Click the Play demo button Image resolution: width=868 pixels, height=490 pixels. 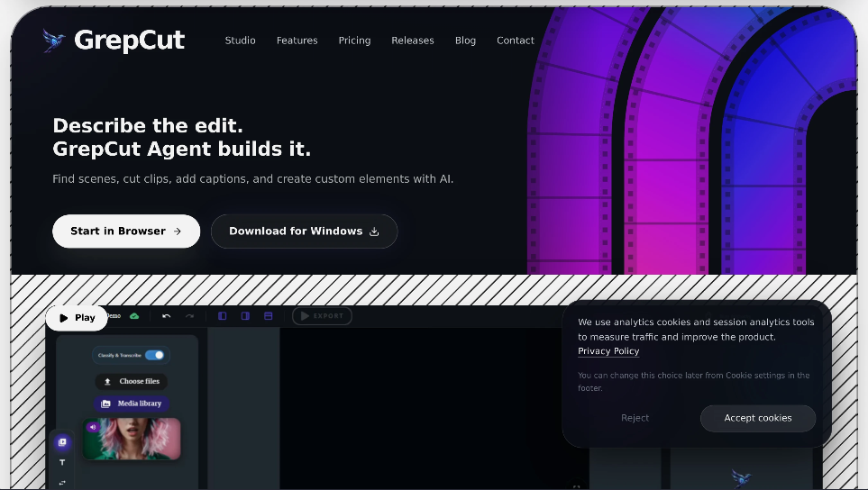77,317
